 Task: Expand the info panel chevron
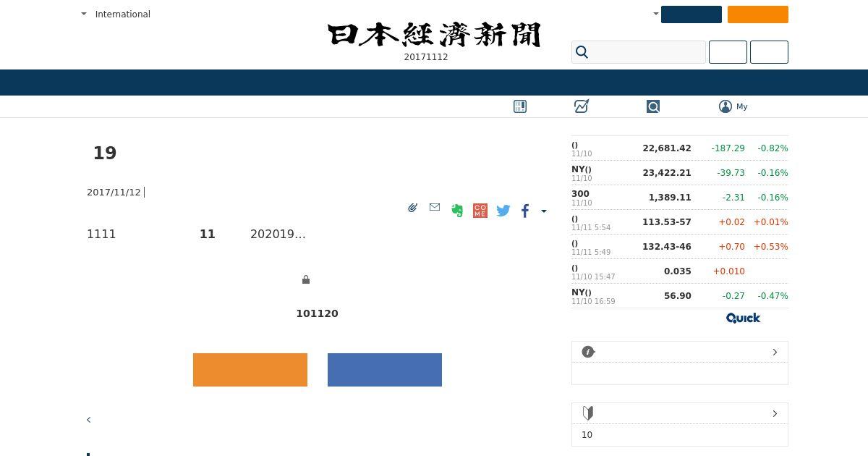click(775, 352)
